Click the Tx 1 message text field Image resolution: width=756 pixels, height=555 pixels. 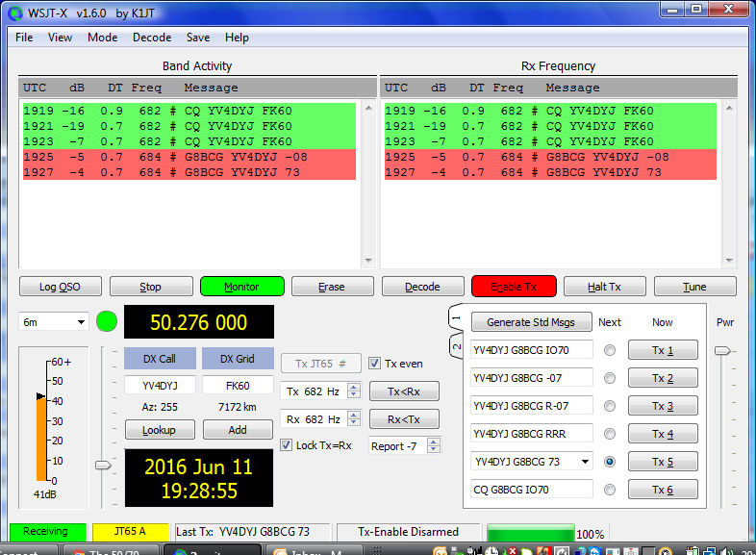pos(531,350)
